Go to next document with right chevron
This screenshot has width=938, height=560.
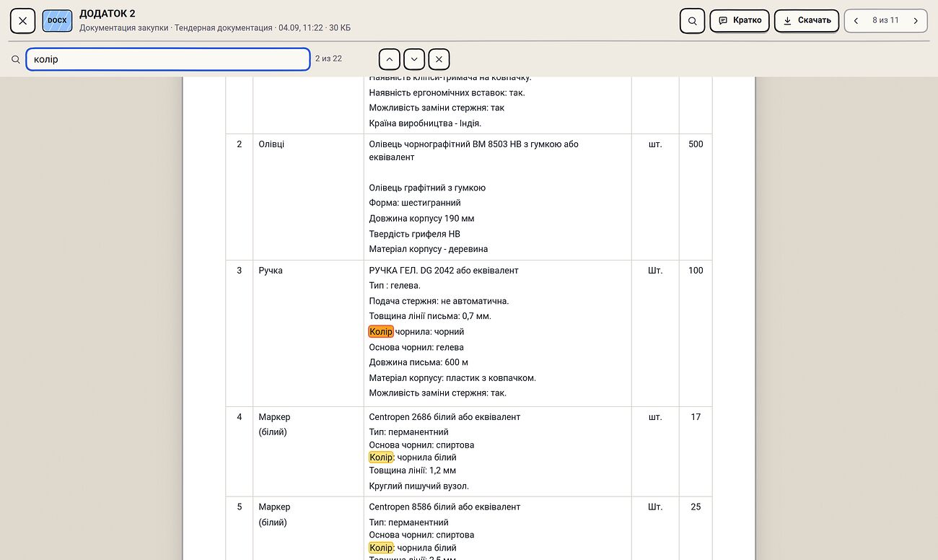[x=916, y=21]
